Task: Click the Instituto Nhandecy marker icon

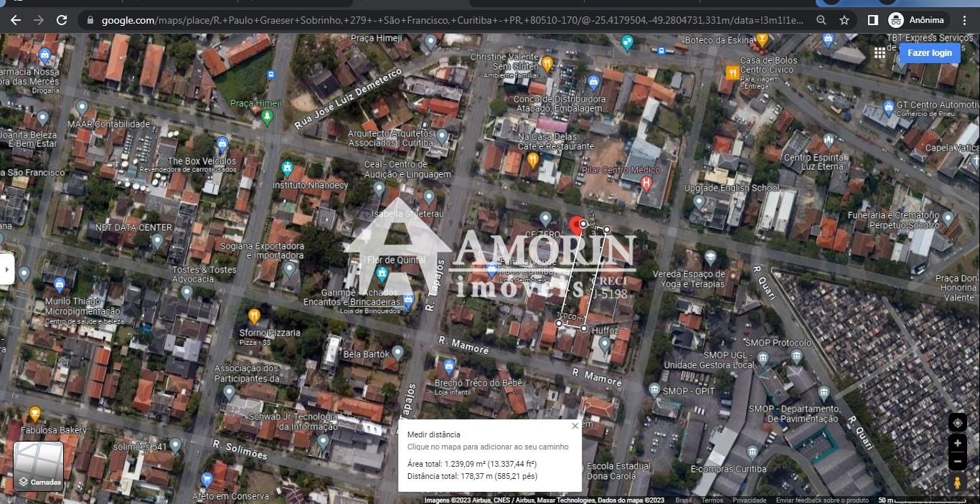Action: (288, 169)
